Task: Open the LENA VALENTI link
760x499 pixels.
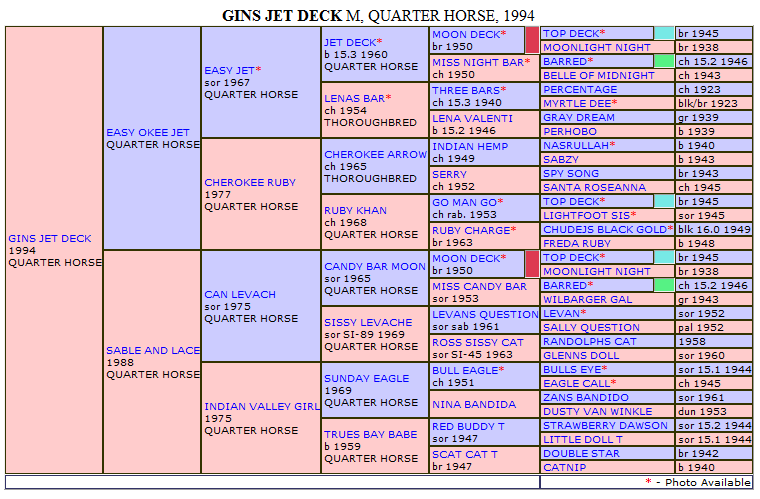Action: tap(472, 119)
